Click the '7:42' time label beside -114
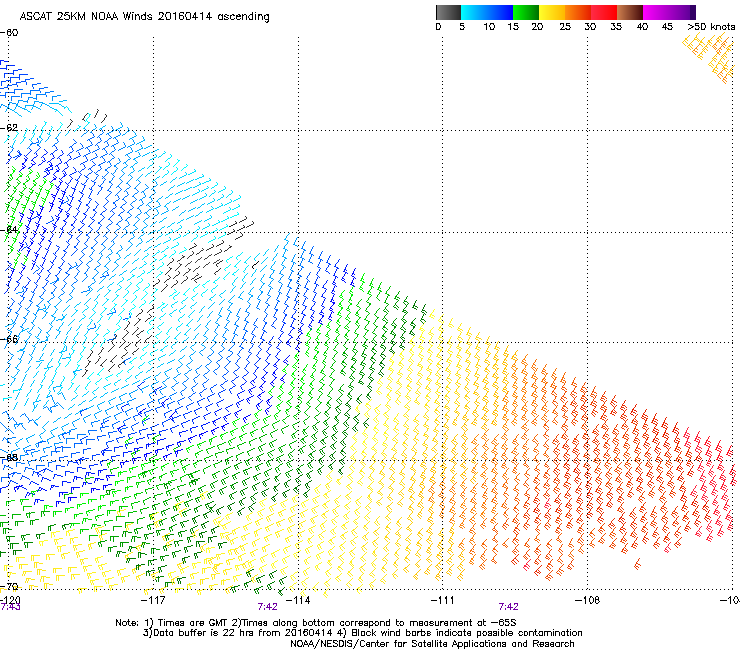 click(268, 607)
